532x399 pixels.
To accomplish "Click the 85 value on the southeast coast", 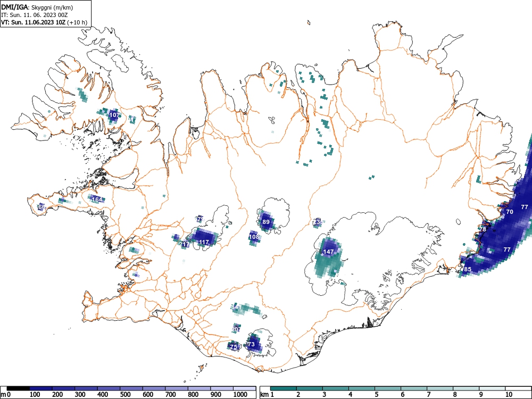I will 468,269.
